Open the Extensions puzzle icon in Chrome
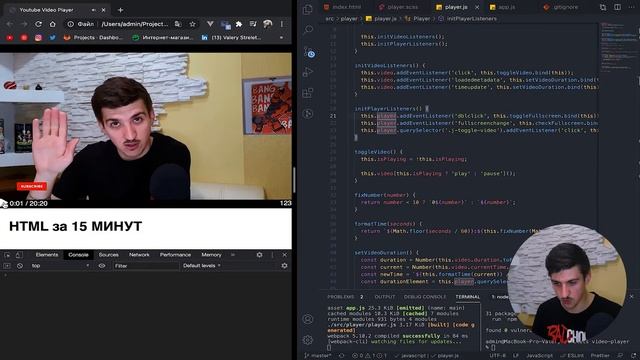640x360 pixels. coord(239,24)
